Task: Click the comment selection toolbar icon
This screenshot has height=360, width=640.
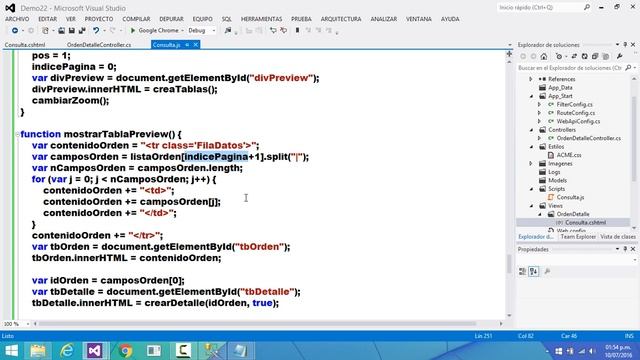Action: coord(273,31)
